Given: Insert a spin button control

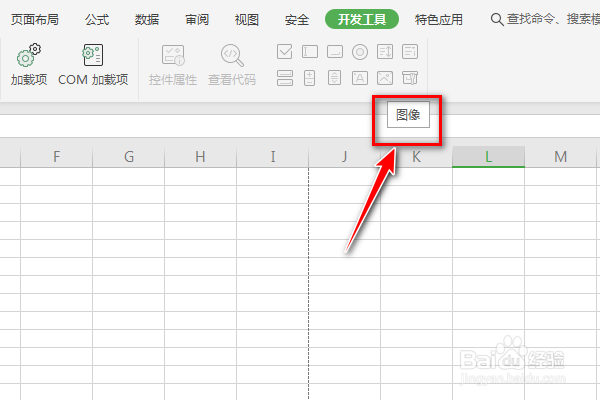Looking at the screenshot, I should (x=309, y=78).
